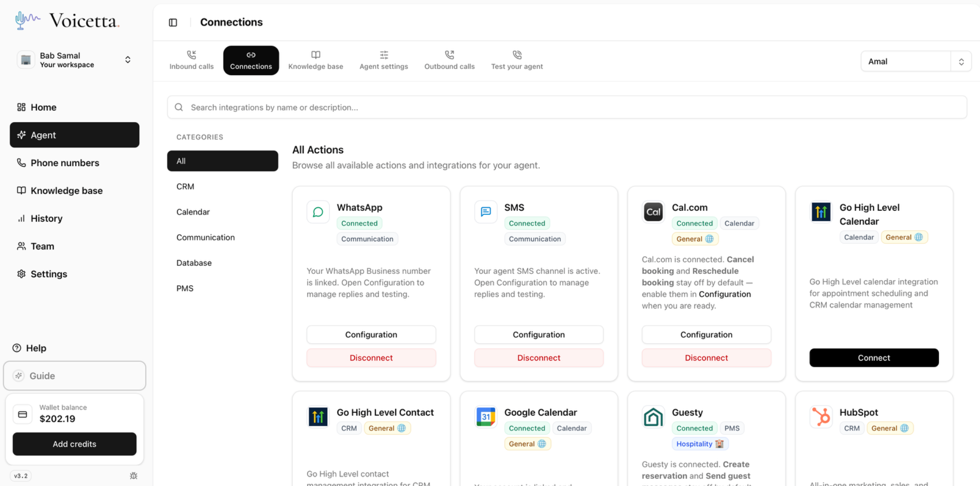The height and width of the screenshot is (486, 980).
Task: Open Home in the sidebar
Action: point(75,107)
